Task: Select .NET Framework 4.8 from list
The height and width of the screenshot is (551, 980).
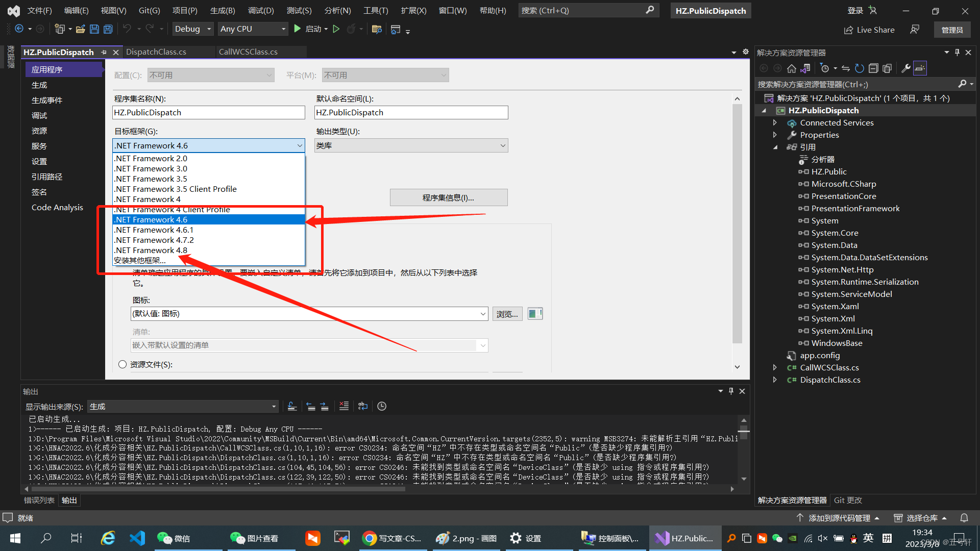Action: point(209,251)
